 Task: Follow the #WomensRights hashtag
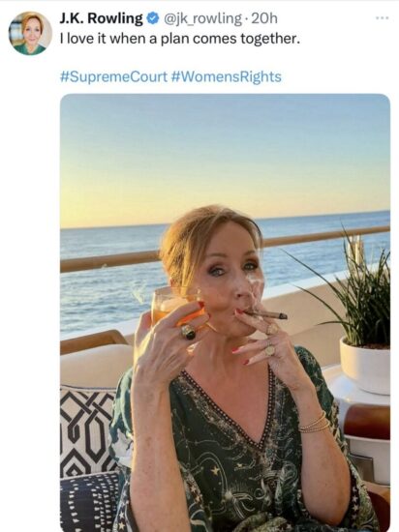pos(227,76)
